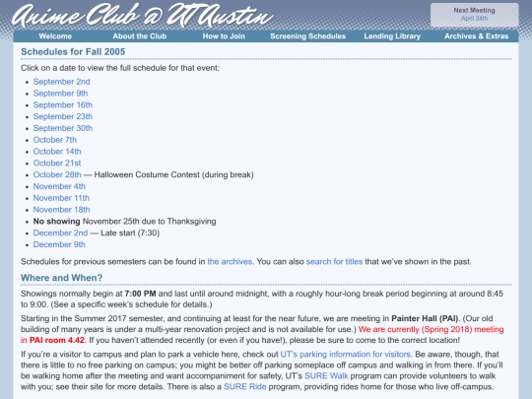The width and height of the screenshot is (532, 399).
Task: Open the Lending Library section
Action: [x=392, y=36]
